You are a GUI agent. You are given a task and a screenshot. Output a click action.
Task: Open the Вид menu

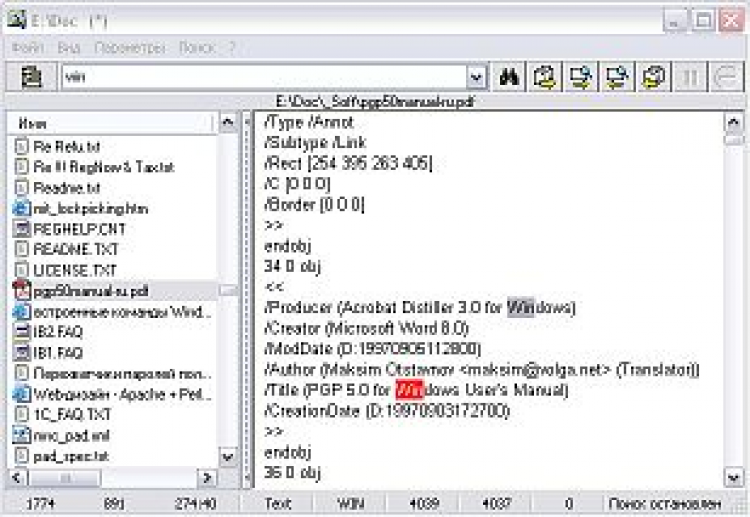(x=68, y=47)
